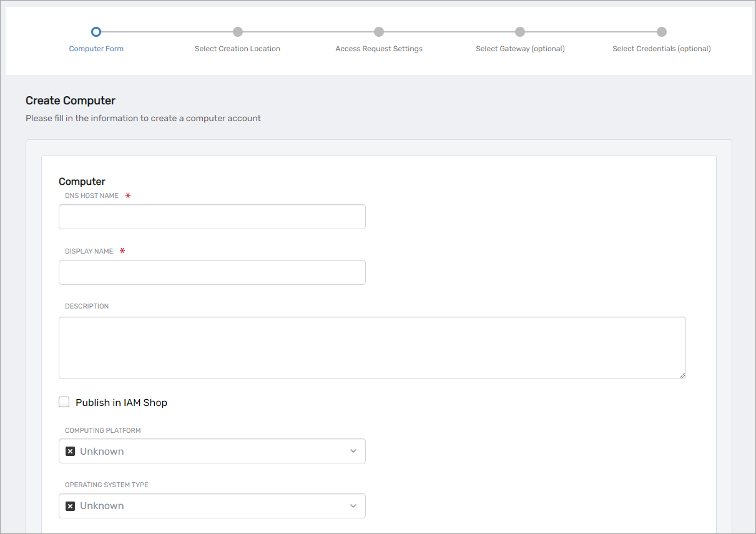
Task: Click the Computing Platform dropdown chevron
Action: click(x=355, y=450)
